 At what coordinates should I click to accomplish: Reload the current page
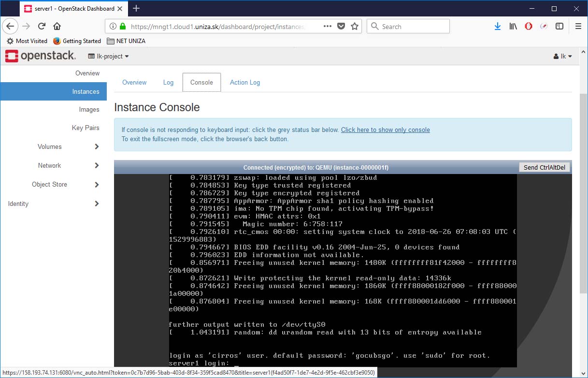(42, 26)
